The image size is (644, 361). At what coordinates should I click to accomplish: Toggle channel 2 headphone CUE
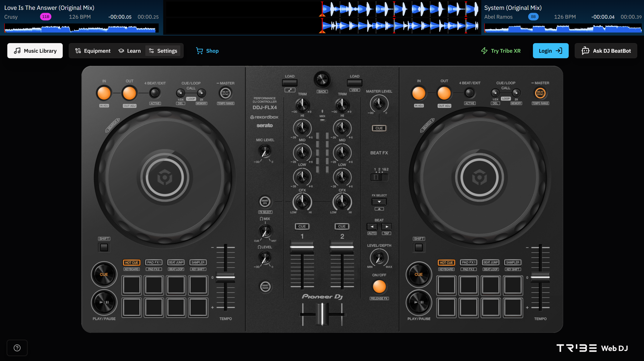click(x=342, y=226)
